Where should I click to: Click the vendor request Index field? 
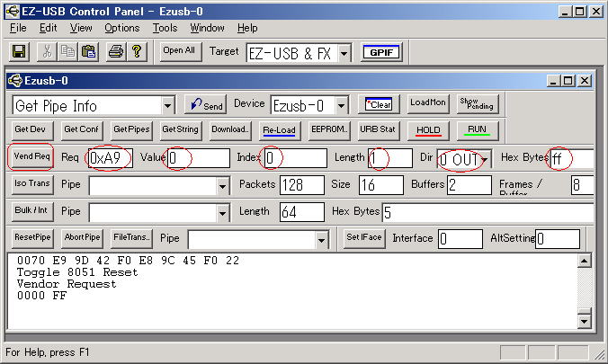tap(296, 158)
